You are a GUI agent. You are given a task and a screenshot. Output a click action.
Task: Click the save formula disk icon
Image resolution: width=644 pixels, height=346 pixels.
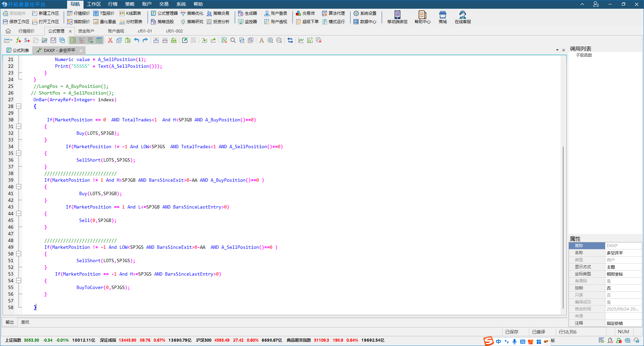(53, 40)
